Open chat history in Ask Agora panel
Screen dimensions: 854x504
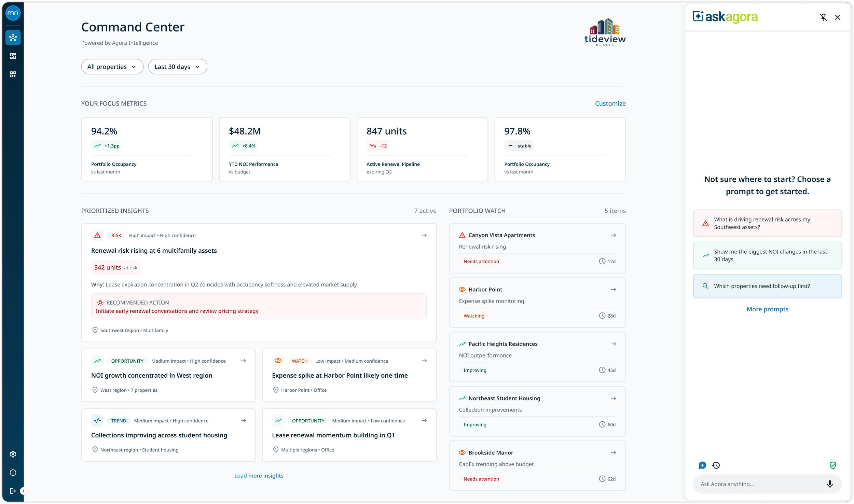pyautogui.click(x=716, y=465)
